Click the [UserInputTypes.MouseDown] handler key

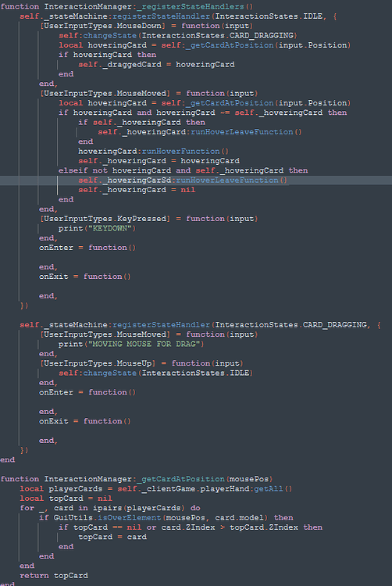point(102,26)
